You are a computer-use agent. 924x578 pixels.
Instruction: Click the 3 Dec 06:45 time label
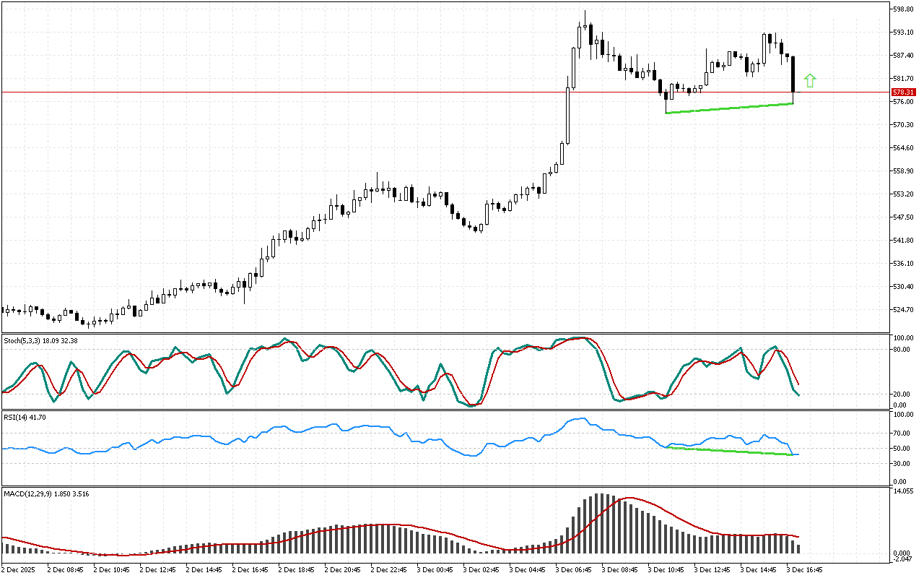(575, 569)
